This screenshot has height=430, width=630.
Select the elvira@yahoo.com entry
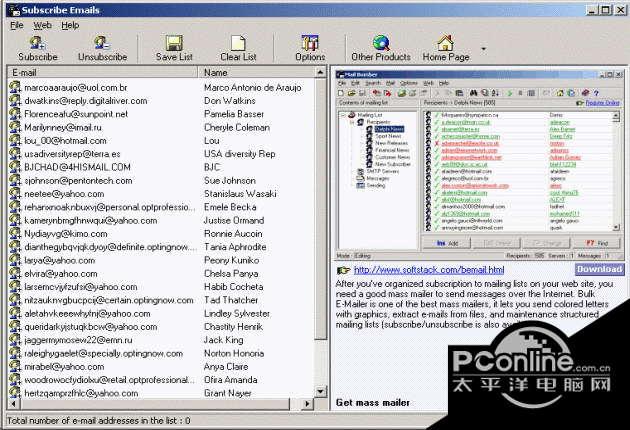(x=61, y=273)
